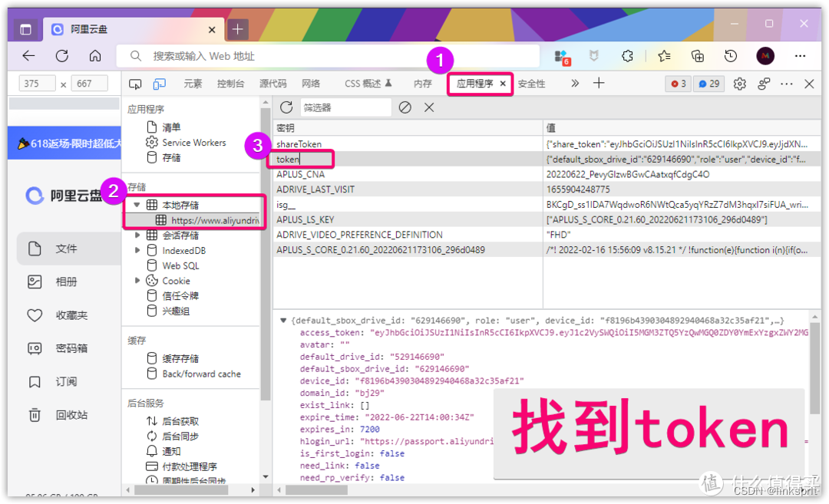Open 清单 manifest item
The width and height of the screenshot is (829, 504).
pos(163,127)
